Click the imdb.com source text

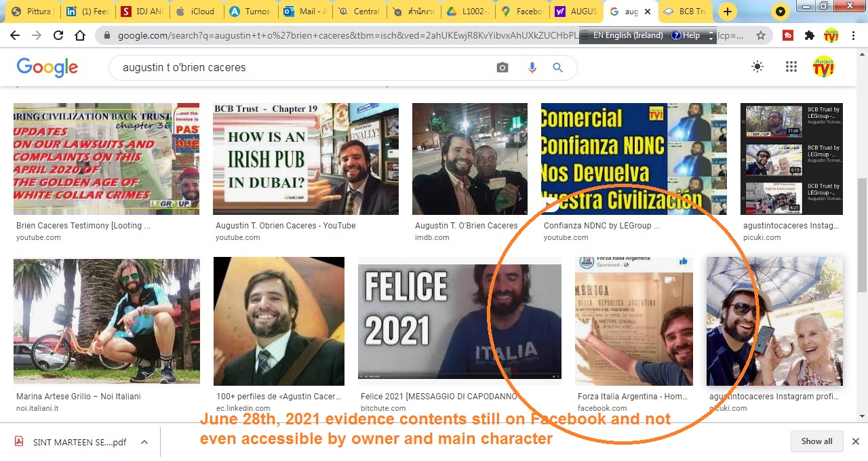[432, 238]
